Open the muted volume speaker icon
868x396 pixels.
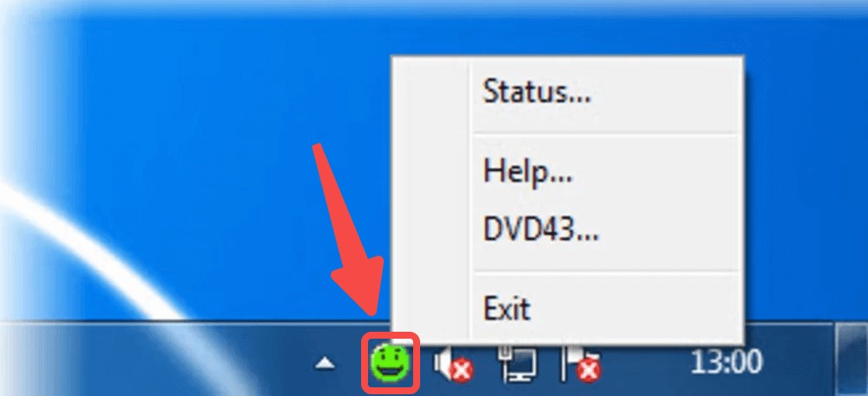click(453, 363)
